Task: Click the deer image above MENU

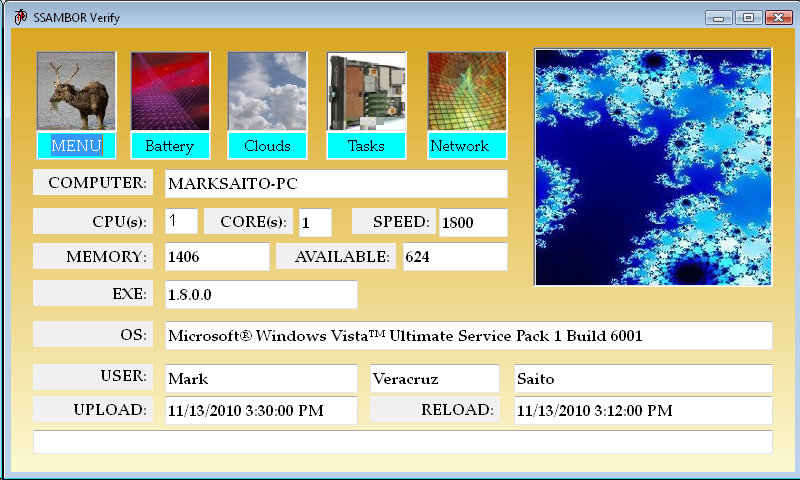Action: point(76,91)
